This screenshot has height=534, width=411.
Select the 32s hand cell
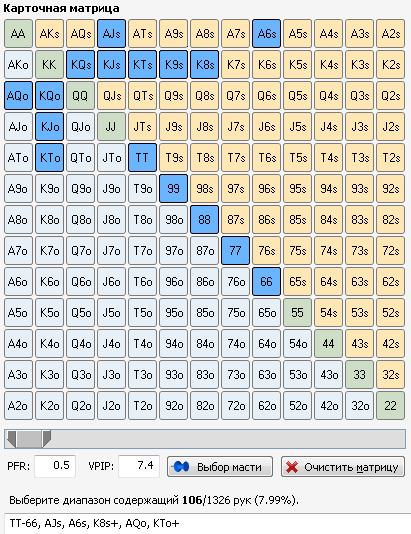(390, 374)
